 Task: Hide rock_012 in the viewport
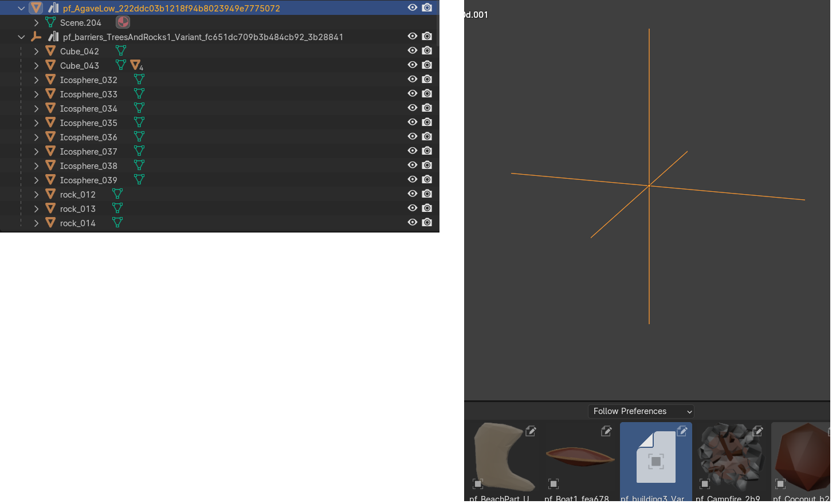[413, 194]
